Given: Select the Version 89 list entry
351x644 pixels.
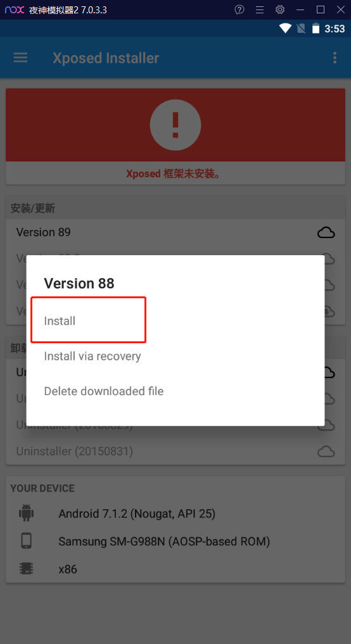Looking at the screenshot, I should [175, 232].
